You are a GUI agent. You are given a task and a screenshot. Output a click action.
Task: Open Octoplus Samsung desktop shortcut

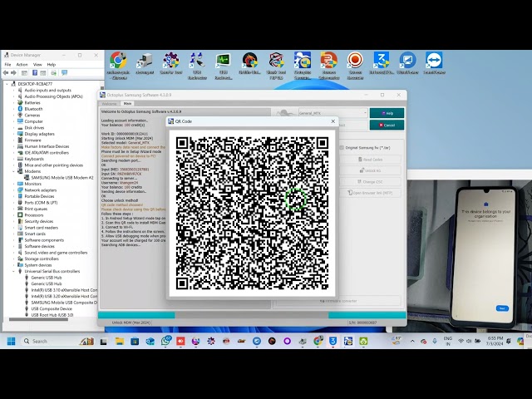pos(303,66)
